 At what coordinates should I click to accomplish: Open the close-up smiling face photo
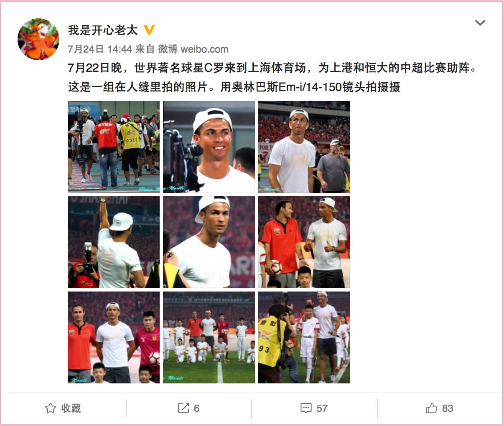[209, 147]
